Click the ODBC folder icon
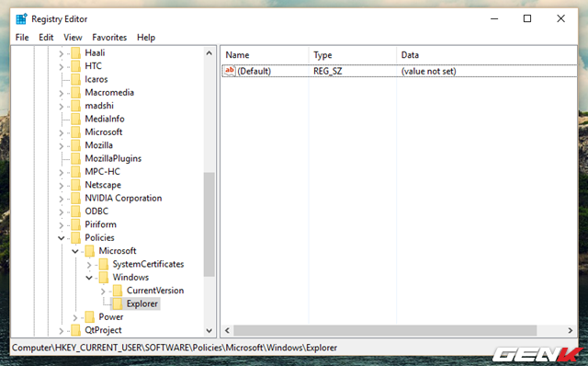Screen dimensions: 588x366 75,212
